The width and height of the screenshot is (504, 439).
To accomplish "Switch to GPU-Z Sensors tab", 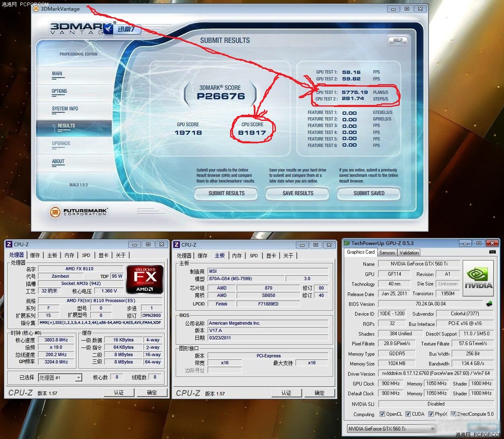I will (x=387, y=253).
